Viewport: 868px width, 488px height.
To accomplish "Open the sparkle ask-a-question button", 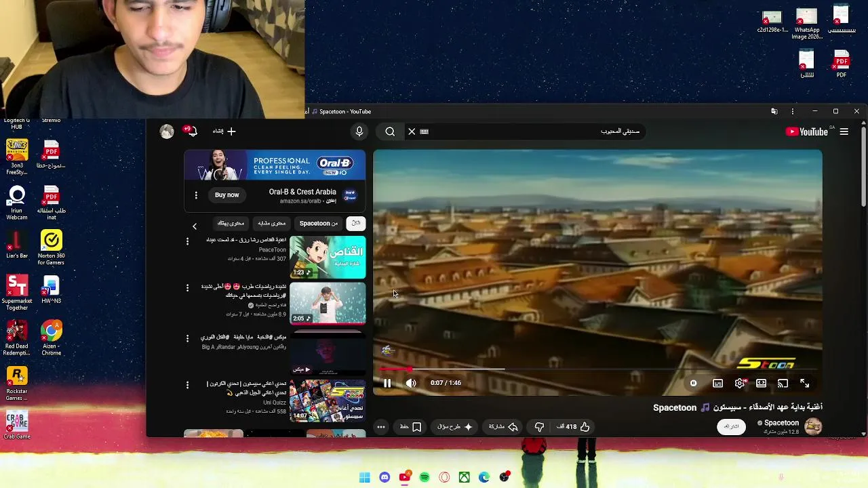I will (x=454, y=426).
